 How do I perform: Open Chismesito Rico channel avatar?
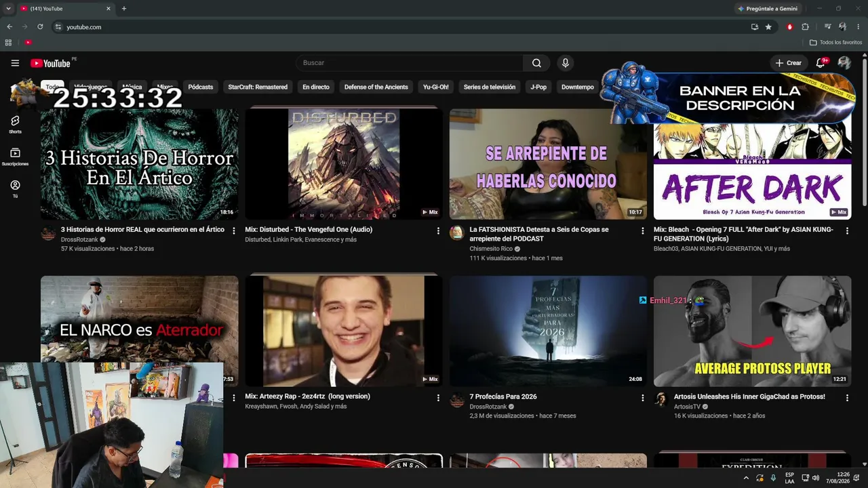(x=457, y=233)
